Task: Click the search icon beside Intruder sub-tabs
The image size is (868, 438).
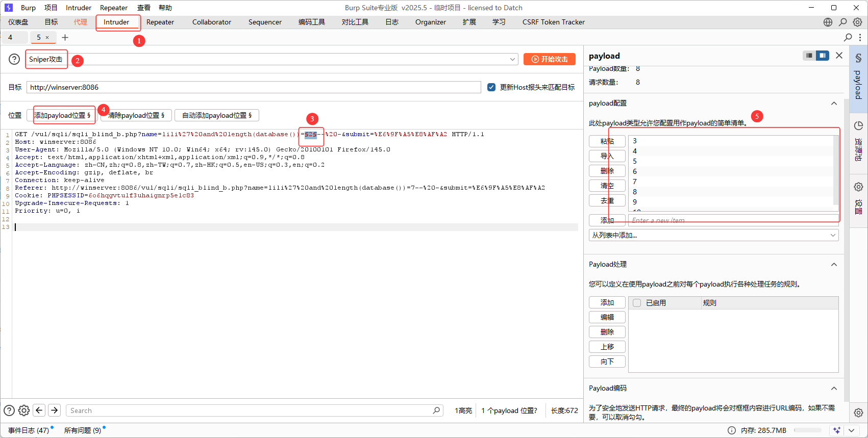Action: (848, 37)
